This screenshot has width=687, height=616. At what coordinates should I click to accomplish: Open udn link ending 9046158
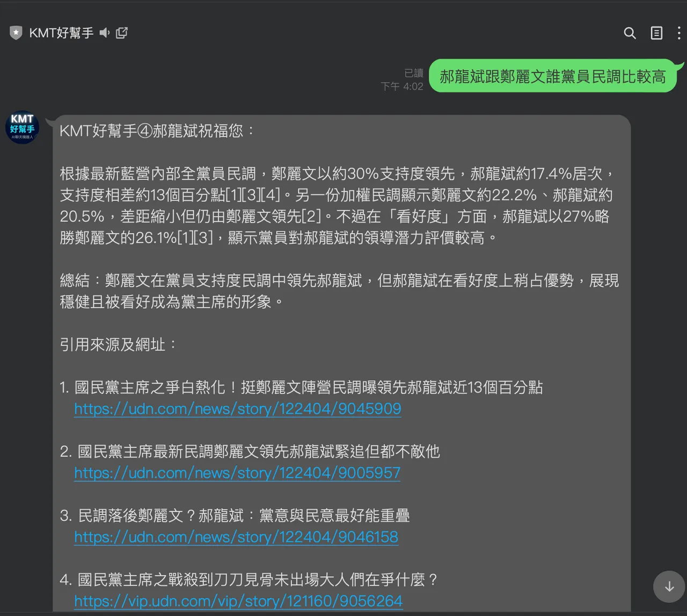(x=236, y=537)
